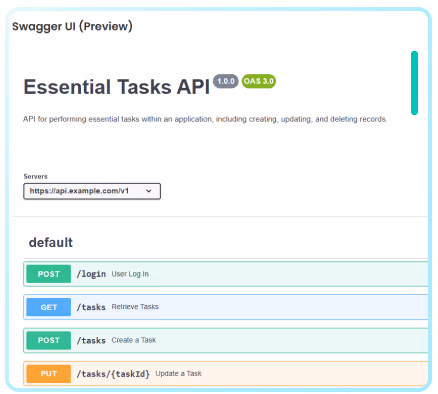Click the orange PUT method badge
Image resolution: width=438 pixels, height=394 pixels.
click(x=49, y=374)
